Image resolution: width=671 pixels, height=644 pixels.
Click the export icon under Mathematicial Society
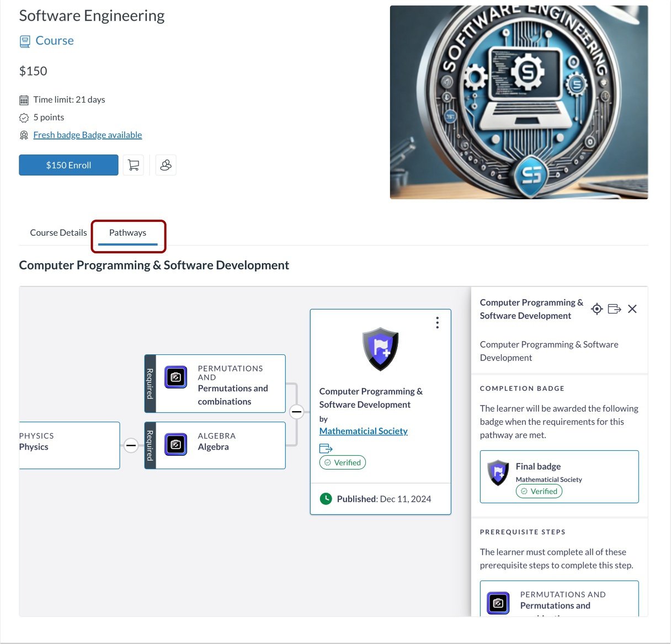click(326, 448)
